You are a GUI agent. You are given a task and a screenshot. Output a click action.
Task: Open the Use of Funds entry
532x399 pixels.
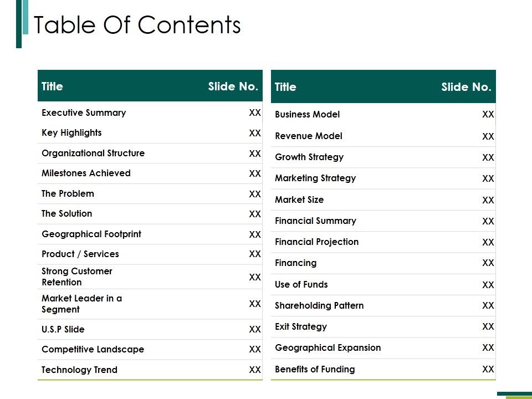pos(301,285)
